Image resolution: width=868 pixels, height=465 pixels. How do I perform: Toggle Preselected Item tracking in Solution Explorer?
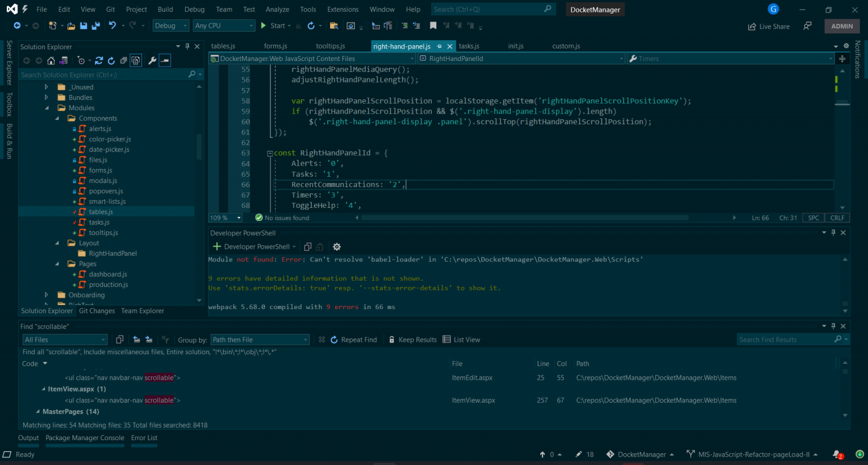click(136, 61)
